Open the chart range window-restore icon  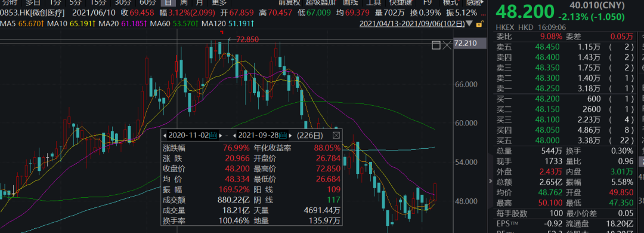coord(436,45)
